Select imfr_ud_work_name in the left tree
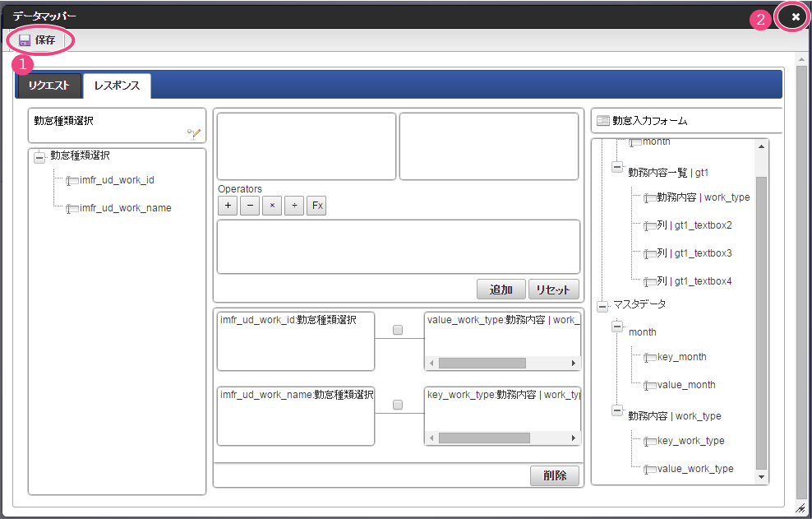812x519 pixels. pyautogui.click(x=125, y=208)
